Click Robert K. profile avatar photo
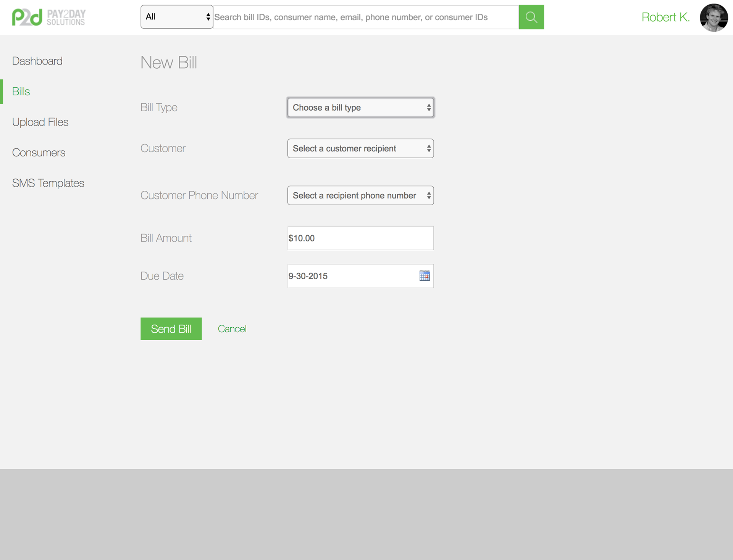This screenshot has width=733, height=560. point(713,18)
